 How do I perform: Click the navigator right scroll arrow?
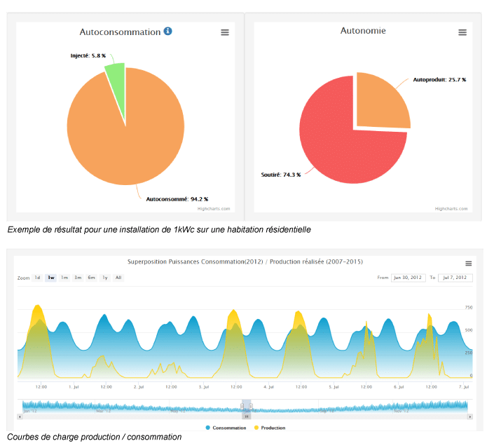[x=470, y=416]
